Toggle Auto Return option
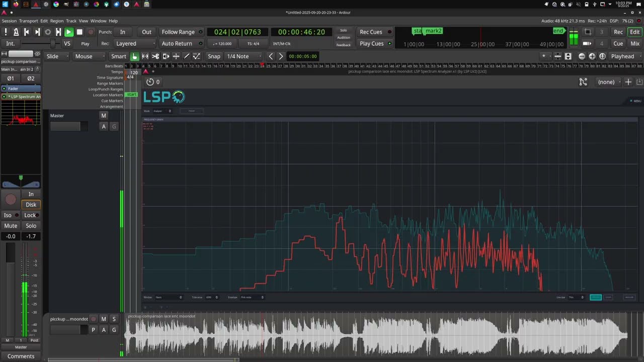 pyautogui.click(x=182, y=44)
